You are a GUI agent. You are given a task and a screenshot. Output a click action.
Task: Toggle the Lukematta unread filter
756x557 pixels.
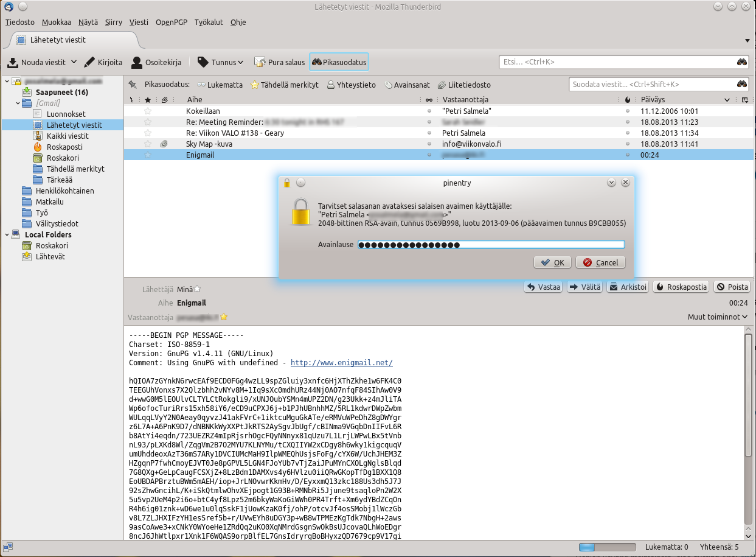[x=220, y=85]
